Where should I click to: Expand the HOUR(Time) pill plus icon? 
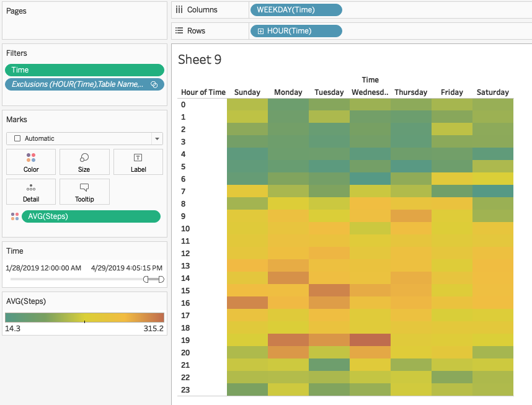click(260, 31)
